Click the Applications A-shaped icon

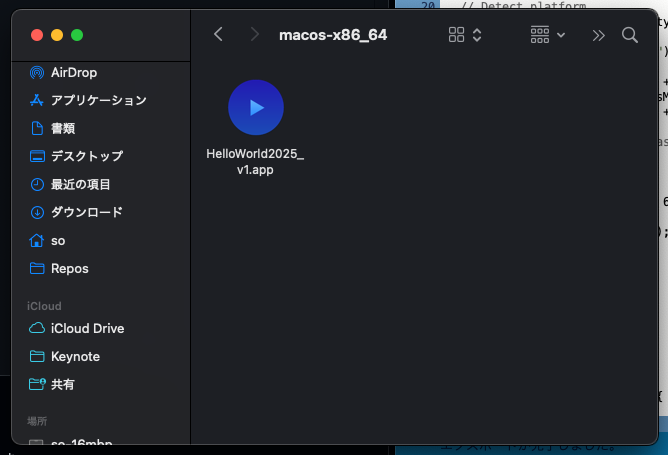pos(37,100)
